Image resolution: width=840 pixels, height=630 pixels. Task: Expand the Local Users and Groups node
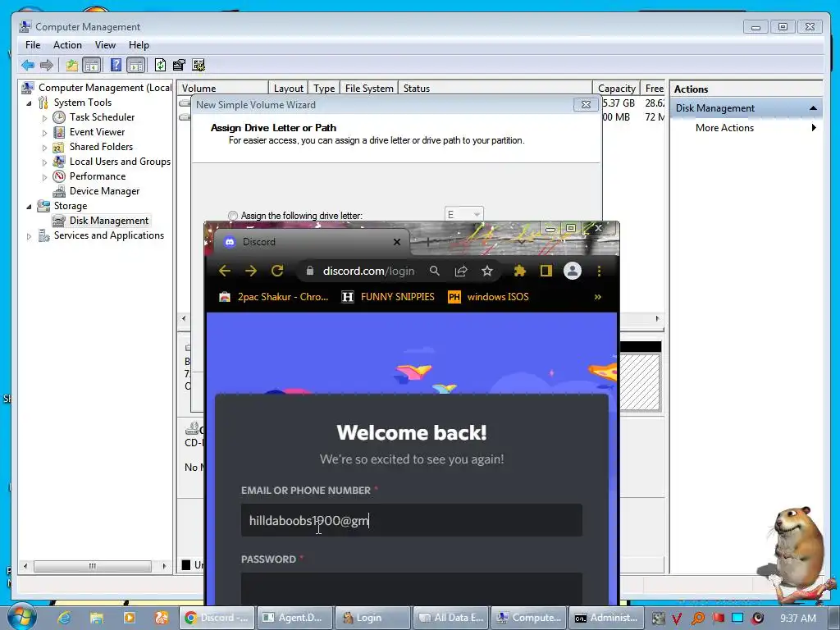coord(44,162)
